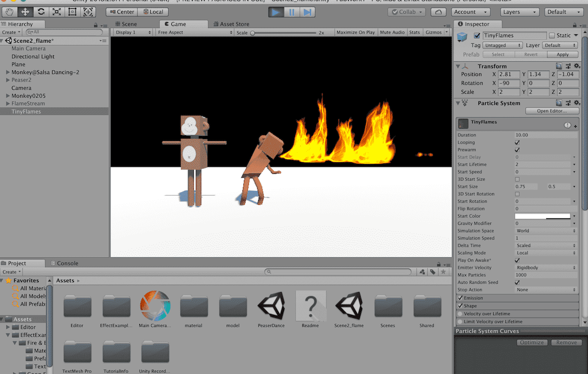Toggle Maximize On Play

pos(355,32)
